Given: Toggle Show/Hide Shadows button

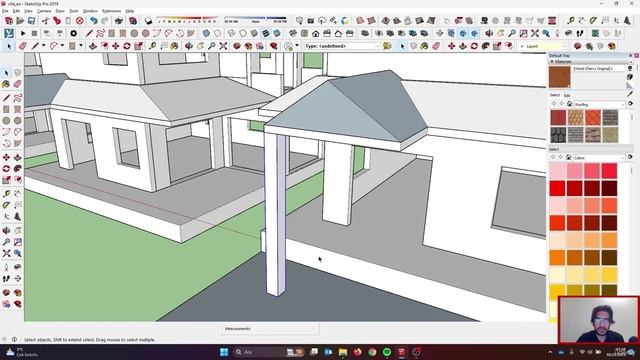Looking at the screenshot, I should coord(149,20).
